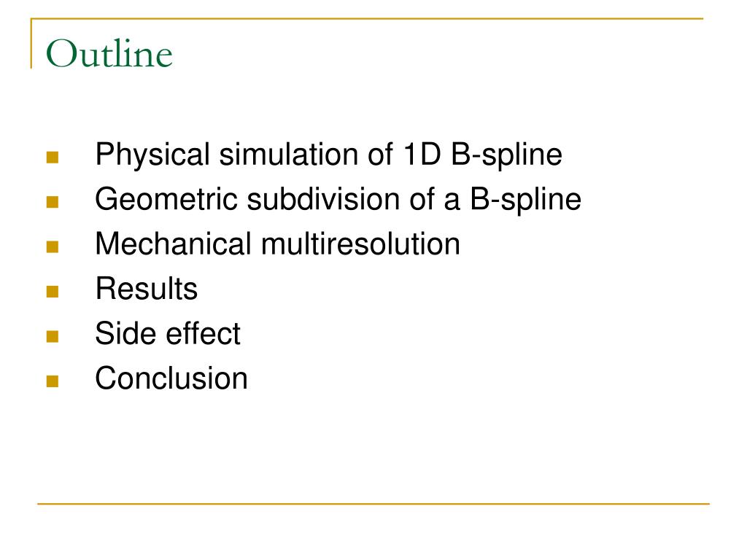Select the bullet beside Results
Image resolution: width=747 pixels, height=560 pixels.
click(53, 292)
